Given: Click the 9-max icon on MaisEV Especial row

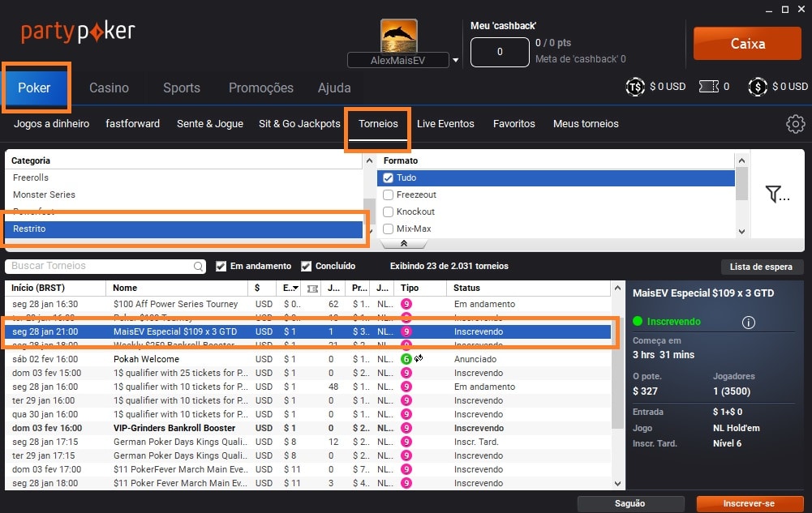Looking at the screenshot, I should pyautogui.click(x=406, y=331).
